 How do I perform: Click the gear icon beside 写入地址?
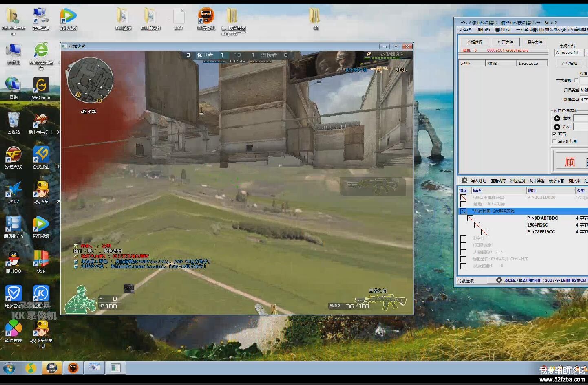point(464,180)
